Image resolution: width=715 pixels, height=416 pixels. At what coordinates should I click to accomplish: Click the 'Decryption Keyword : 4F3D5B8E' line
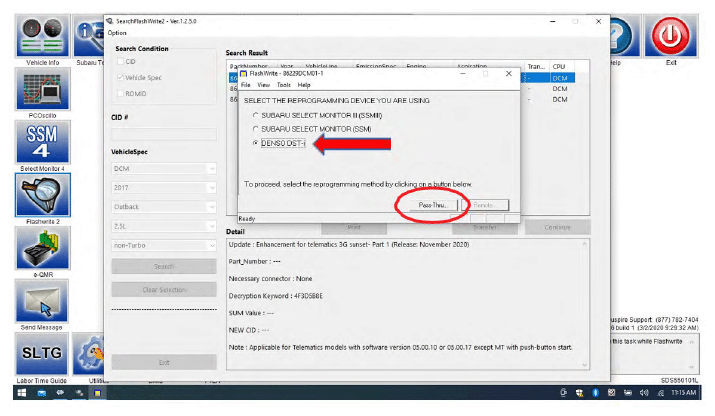(275, 296)
